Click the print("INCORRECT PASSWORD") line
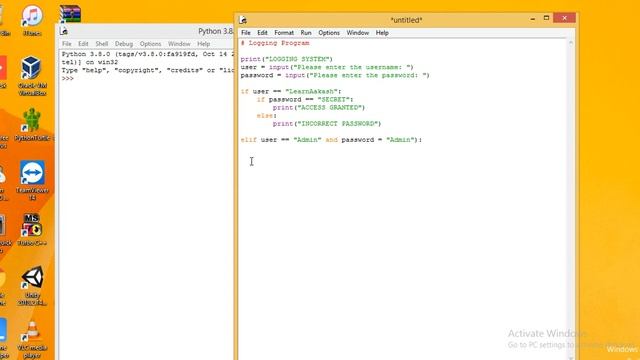Viewport: 640px width, 360px height. pos(327,124)
